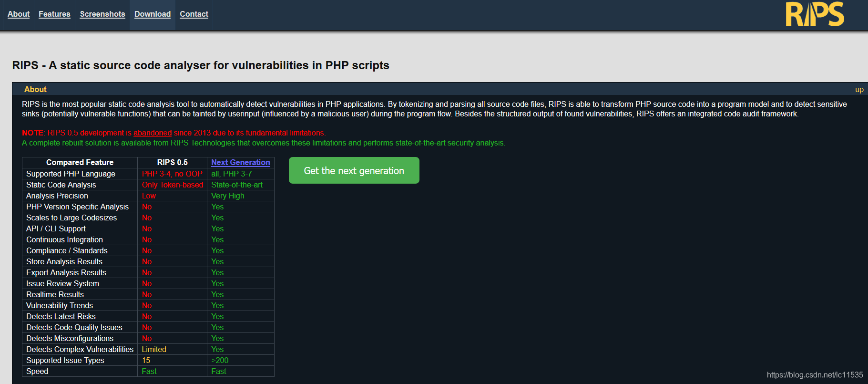This screenshot has width=868, height=384.
Task: Click the RIPS logo
Action: [815, 14]
